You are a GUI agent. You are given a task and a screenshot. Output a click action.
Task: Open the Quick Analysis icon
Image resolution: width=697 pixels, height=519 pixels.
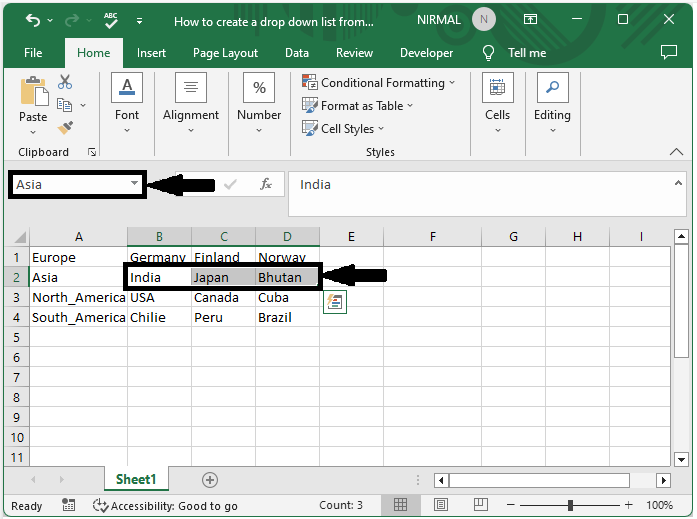click(x=335, y=302)
